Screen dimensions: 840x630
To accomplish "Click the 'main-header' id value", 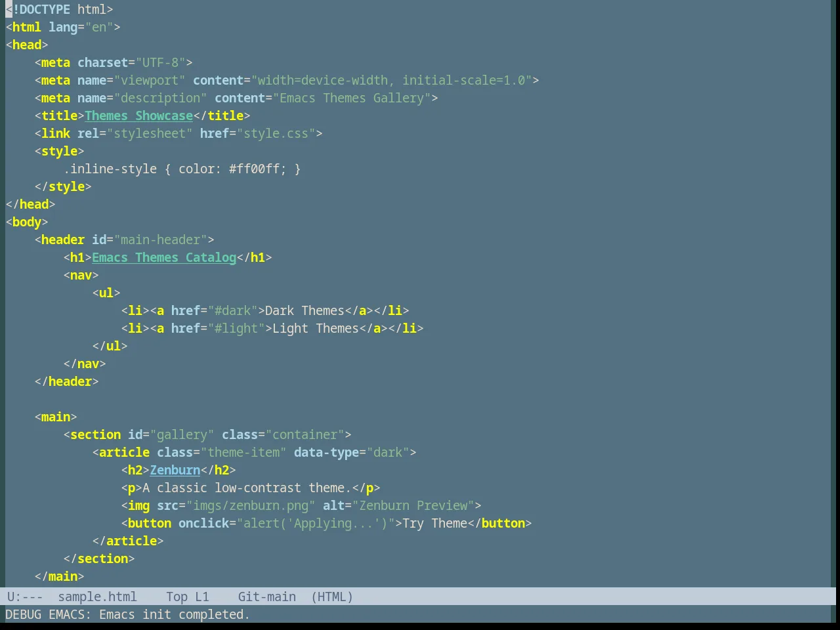I will click(160, 240).
